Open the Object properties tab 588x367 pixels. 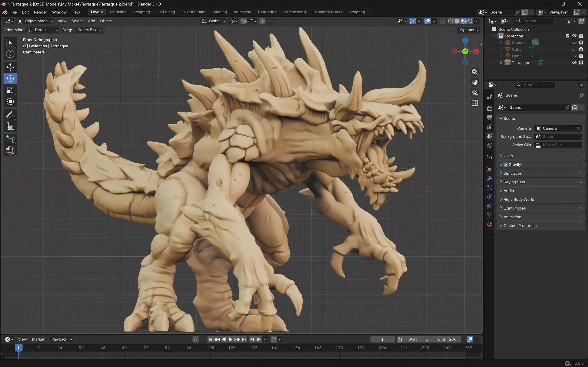490,169
